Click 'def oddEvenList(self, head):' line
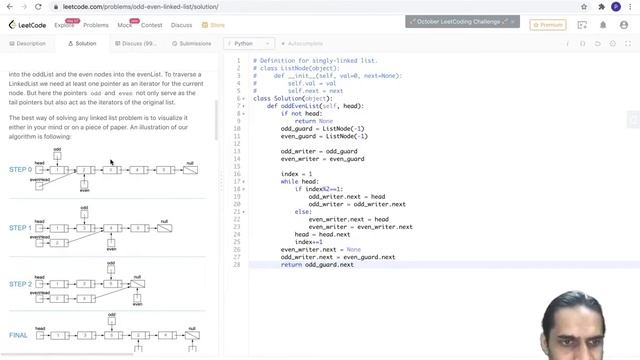Screen dimensions: 640x360 point(315,106)
